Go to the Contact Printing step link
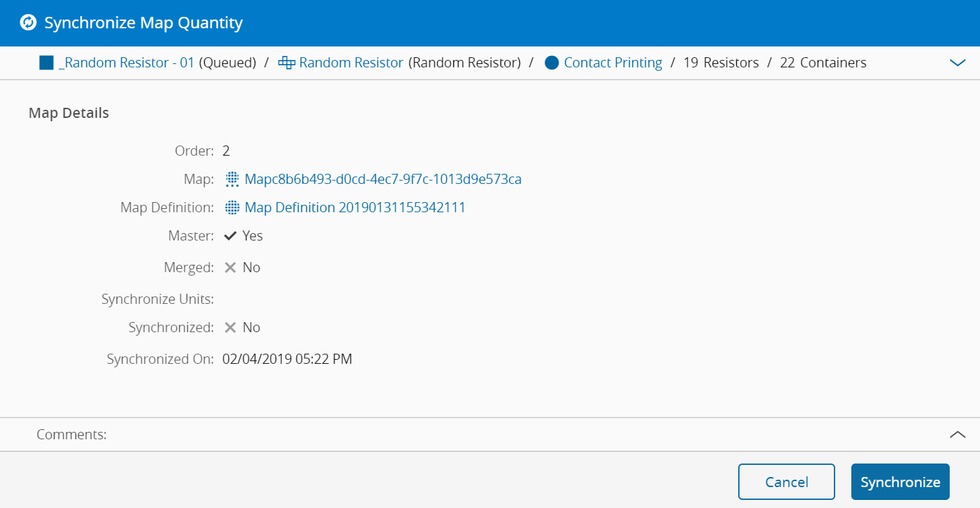The width and height of the screenshot is (980, 508). pyautogui.click(x=613, y=63)
